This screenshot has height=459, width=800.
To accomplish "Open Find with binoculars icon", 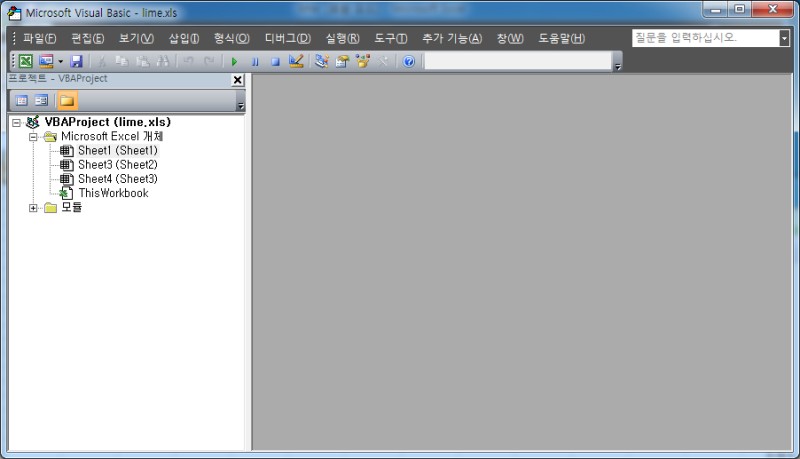I will point(163,61).
